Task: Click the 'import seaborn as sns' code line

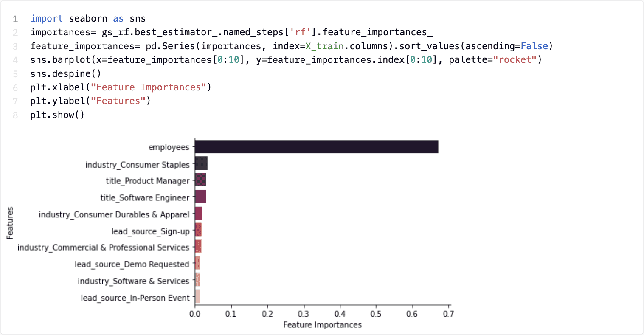Action: 88,19
